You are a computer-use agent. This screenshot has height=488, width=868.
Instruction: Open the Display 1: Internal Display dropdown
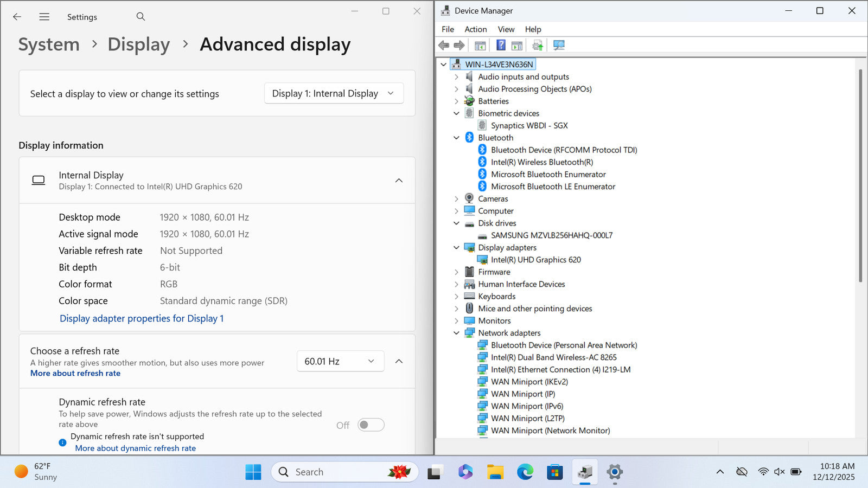click(x=334, y=93)
